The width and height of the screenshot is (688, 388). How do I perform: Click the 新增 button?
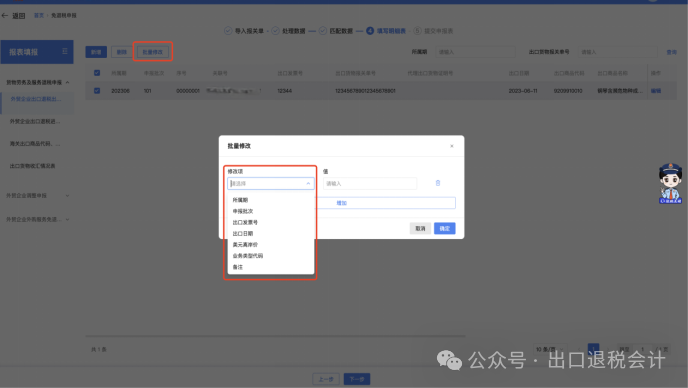coord(96,52)
